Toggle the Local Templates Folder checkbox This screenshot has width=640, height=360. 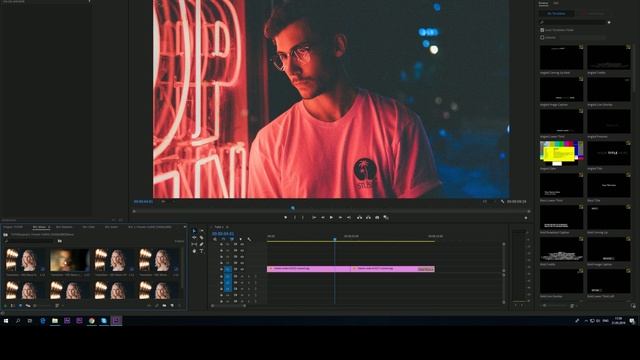coord(542,30)
